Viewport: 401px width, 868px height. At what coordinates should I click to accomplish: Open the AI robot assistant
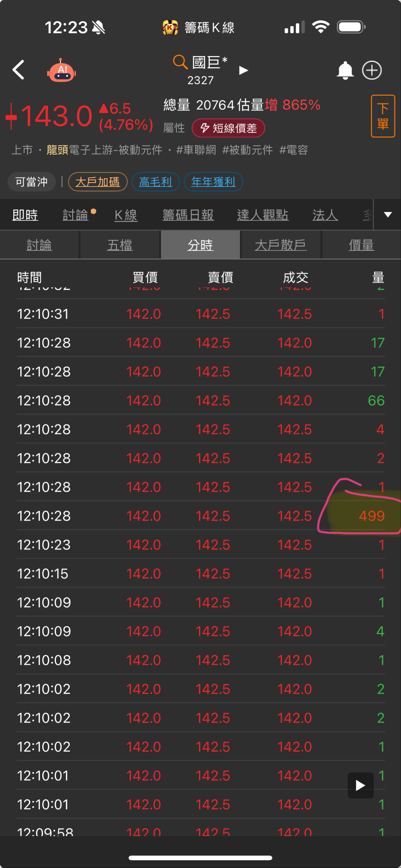[61, 71]
